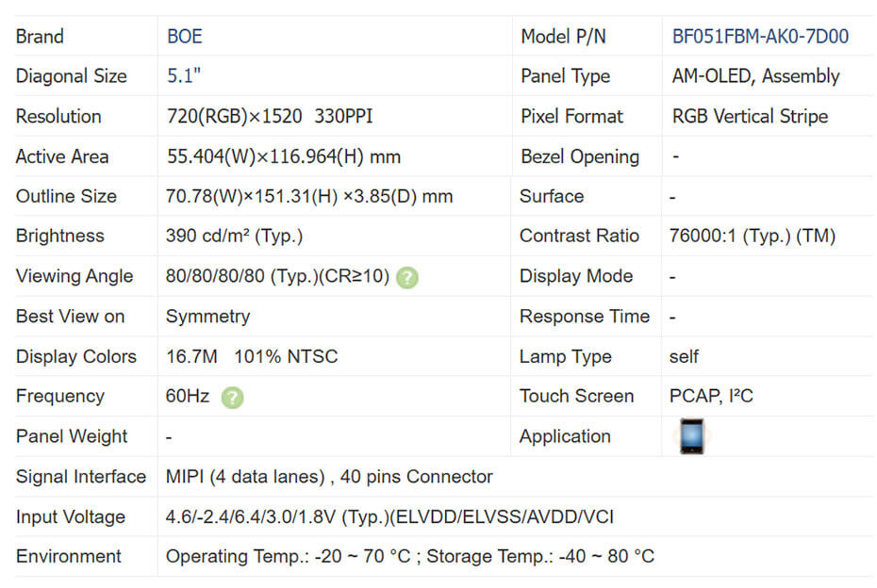The image size is (877, 588).
Task: Click the Input Voltage values text
Action: pos(390,516)
